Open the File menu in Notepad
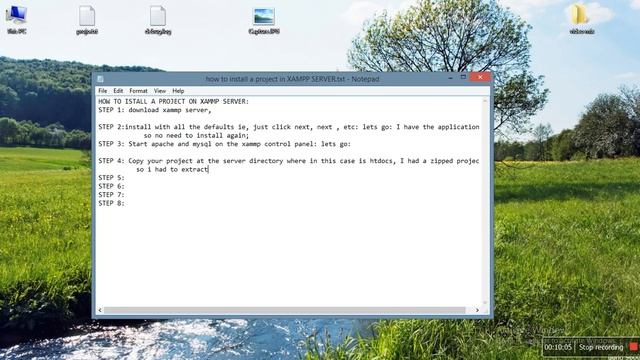 [103, 91]
